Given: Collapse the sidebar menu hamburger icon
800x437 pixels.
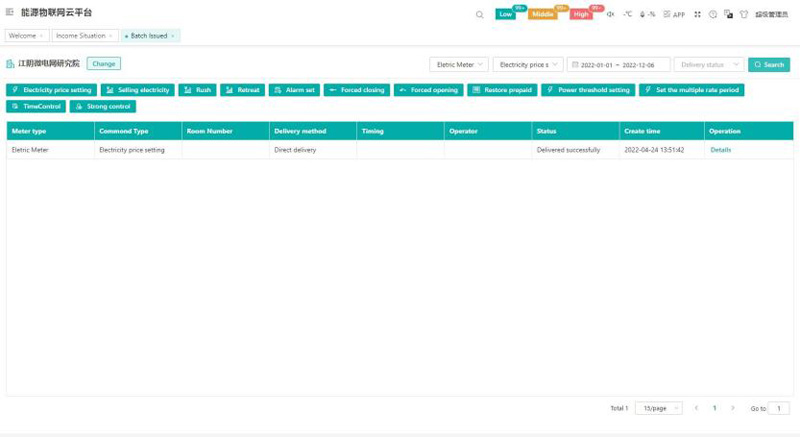Looking at the screenshot, I should pyautogui.click(x=10, y=13).
